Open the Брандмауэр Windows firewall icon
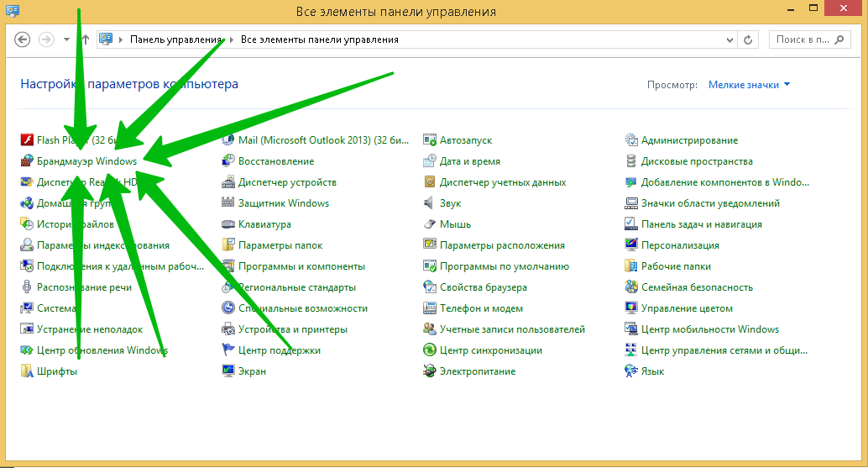 pyautogui.click(x=27, y=161)
